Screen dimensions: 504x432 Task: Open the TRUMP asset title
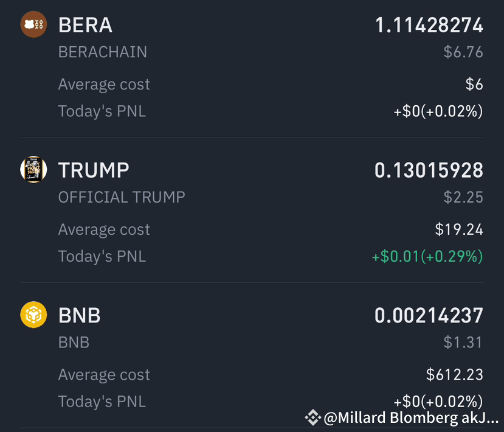coord(94,170)
